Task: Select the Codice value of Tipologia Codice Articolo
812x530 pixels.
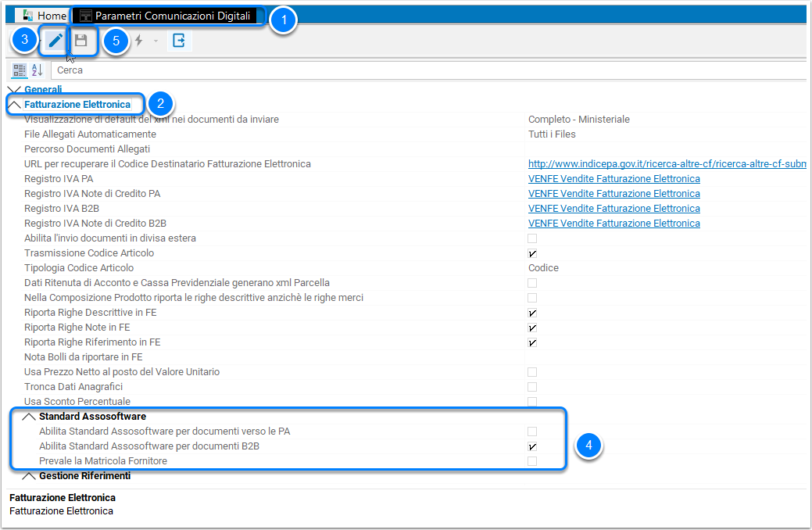Action: pos(543,268)
